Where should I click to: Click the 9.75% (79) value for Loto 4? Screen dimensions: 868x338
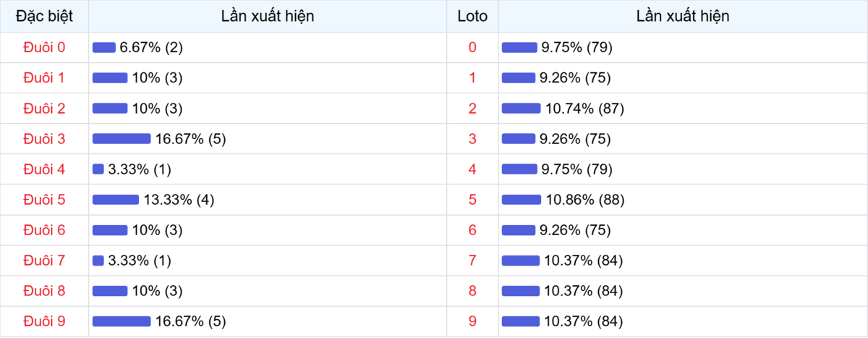[576, 169]
